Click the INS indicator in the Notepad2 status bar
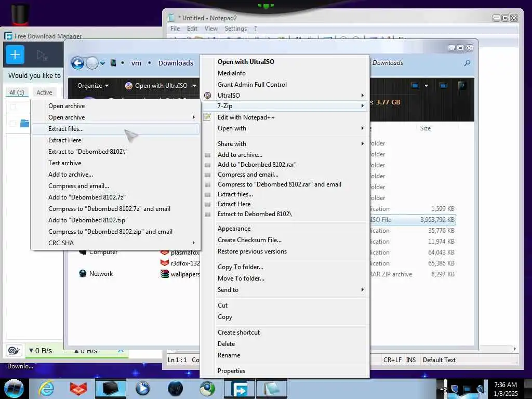This screenshot has width=532, height=399. (411, 360)
